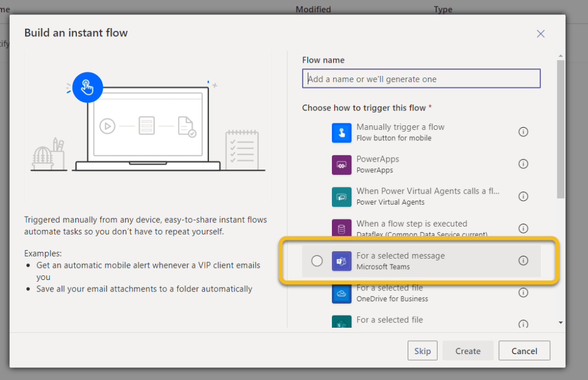Click the trigger list scroll down arrow

(560, 323)
